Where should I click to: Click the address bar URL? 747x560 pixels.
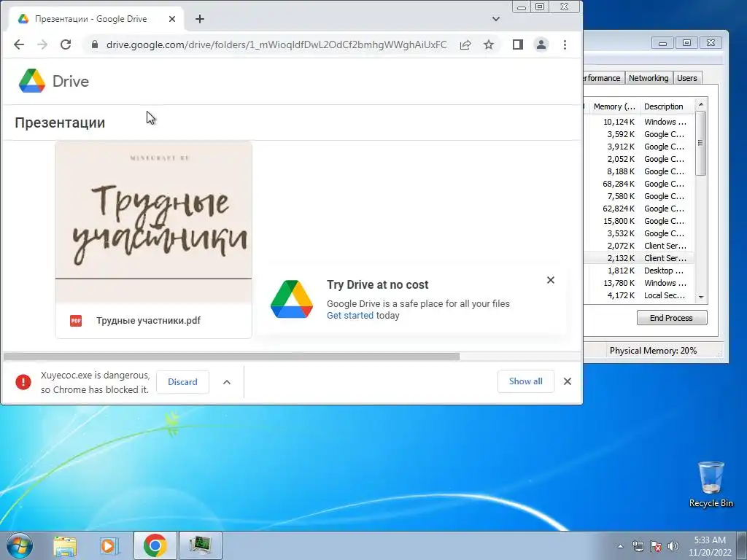pyautogui.click(x=276, y=44)
